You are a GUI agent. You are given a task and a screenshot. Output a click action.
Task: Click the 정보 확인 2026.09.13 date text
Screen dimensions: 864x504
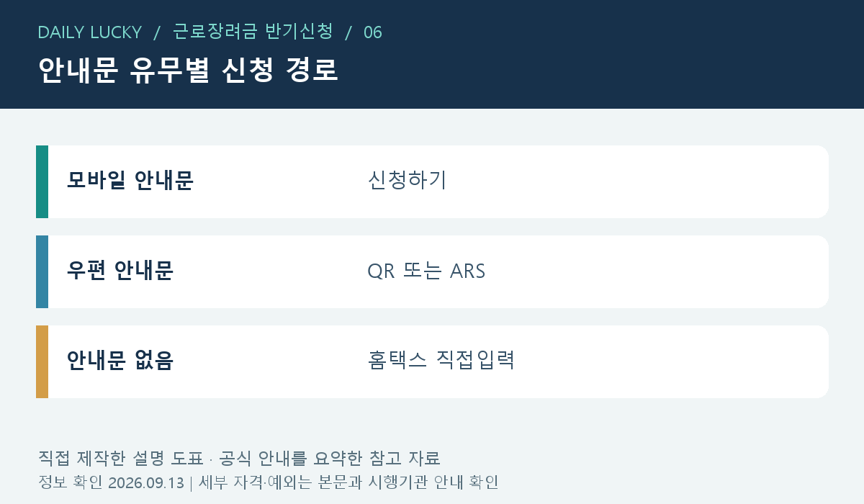pyautogui.click(x=111, y=482)
